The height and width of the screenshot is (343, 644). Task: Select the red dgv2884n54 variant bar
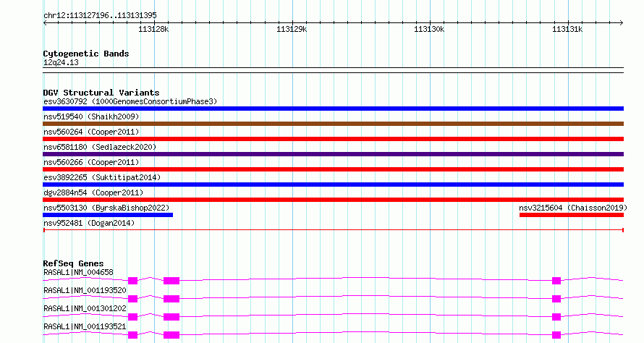tap(333, 200)
